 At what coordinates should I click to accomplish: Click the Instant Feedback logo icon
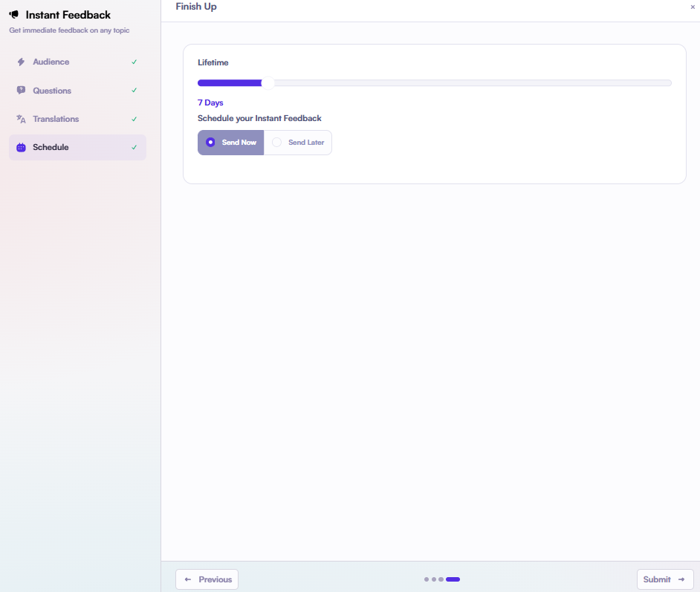[x=14, y=15]
